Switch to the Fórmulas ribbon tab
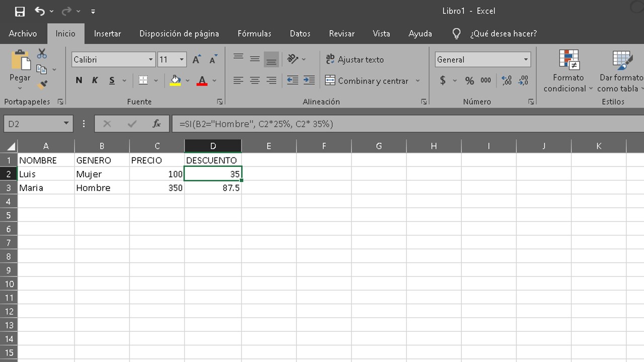 click(x=254, y=34)
